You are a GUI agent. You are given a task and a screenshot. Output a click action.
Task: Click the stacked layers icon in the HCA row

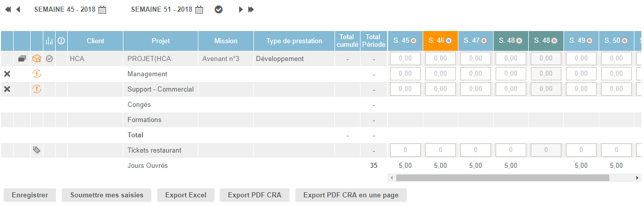pyautogui.click(x=22, y=59)
